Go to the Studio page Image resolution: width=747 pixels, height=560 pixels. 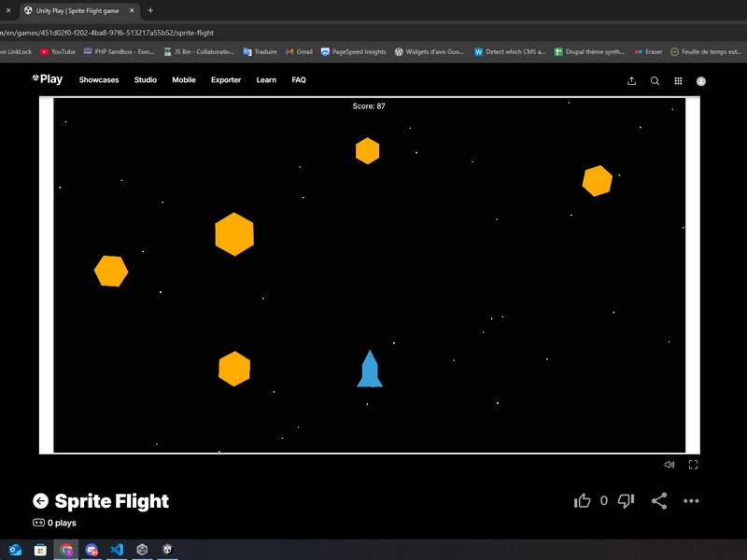pos(146,80)
